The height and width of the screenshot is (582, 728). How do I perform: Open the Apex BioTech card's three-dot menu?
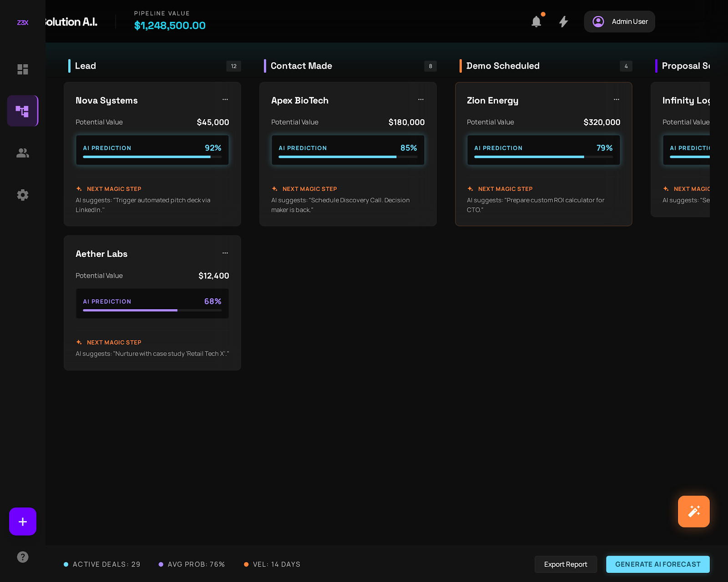coord(420,100)
